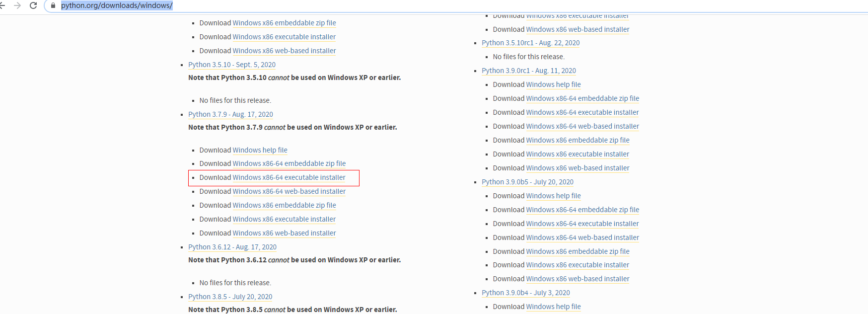Click 'No files for this release.' under Python 3.6.12
Screen dimensions: 868x314
point(235,283)
